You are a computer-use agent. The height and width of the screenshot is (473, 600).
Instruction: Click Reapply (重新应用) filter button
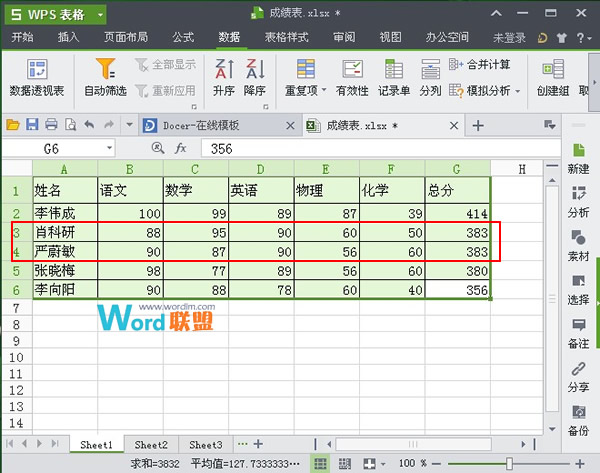coord(166,91)
